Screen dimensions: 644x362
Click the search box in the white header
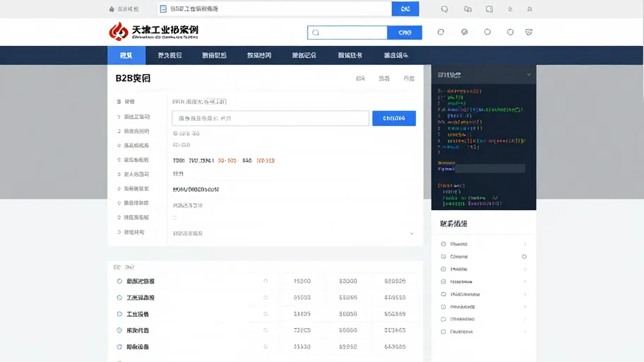347,33
